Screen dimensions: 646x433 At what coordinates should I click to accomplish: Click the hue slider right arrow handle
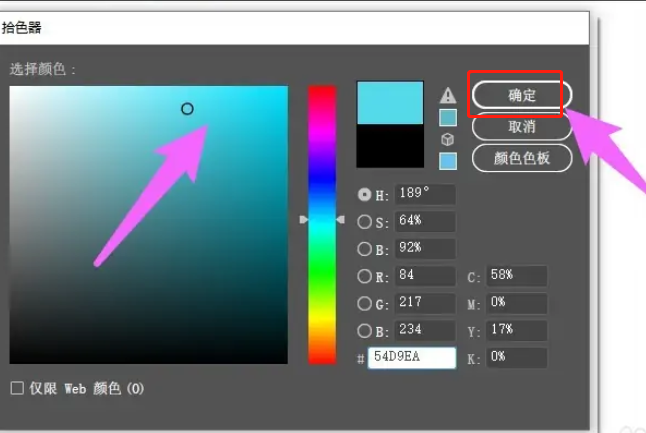340,219
